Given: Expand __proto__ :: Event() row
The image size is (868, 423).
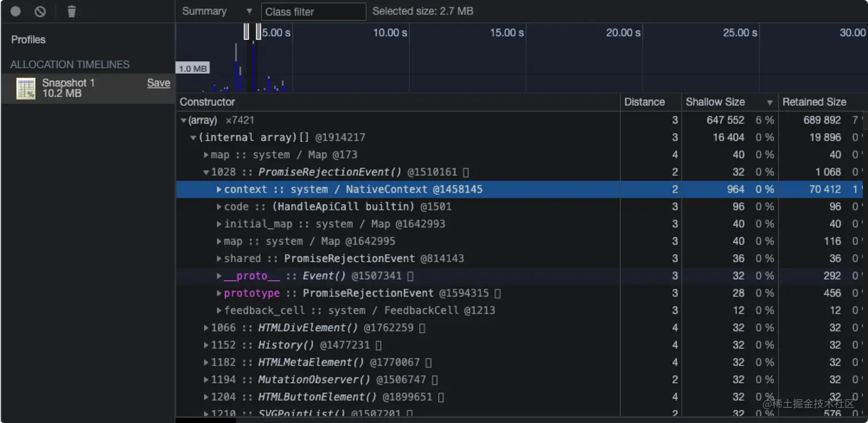Looking at the screenshot, I should [x=219, y=276].
